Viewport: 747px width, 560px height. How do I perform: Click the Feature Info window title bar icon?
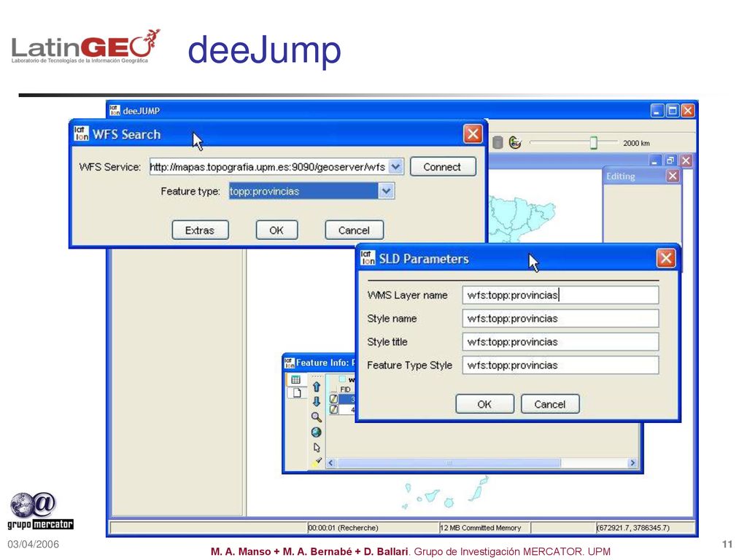coord(290,363)
